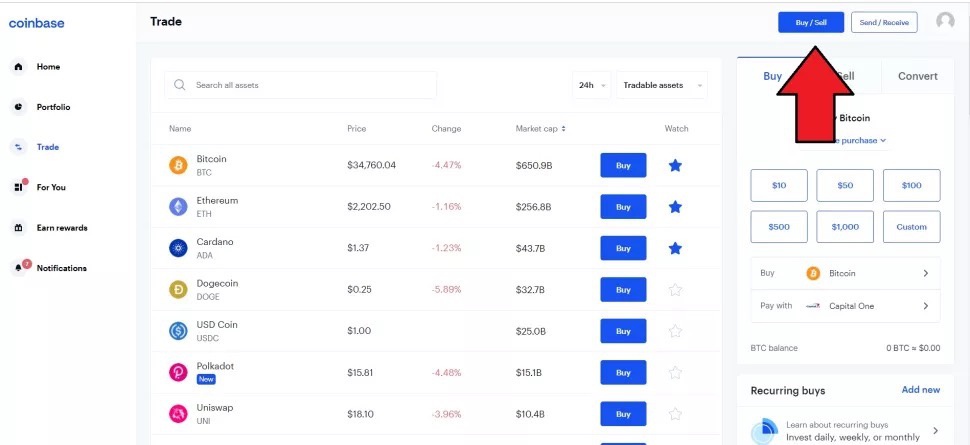The height and width of the screenshot is (445, 970).
Task: Click the Trade arrows icon in sidebar
Action: click(19, 147)
